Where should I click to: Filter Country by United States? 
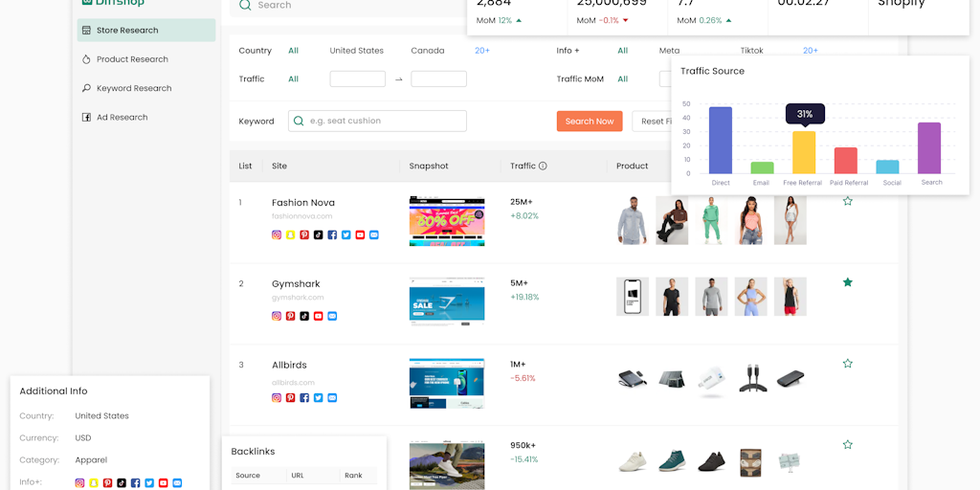click(356, 51)
